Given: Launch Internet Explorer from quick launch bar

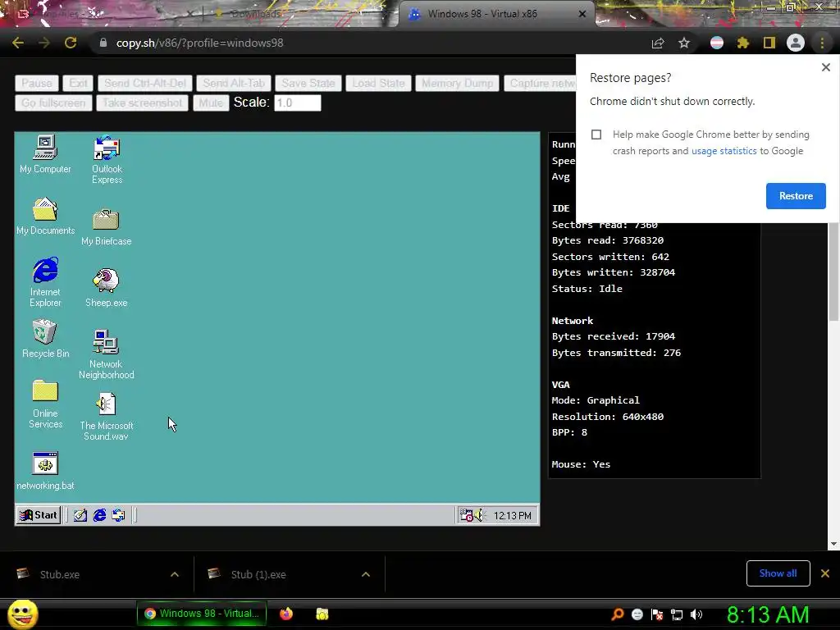Looking at the screenshot, I should click(x=99, y=515).
